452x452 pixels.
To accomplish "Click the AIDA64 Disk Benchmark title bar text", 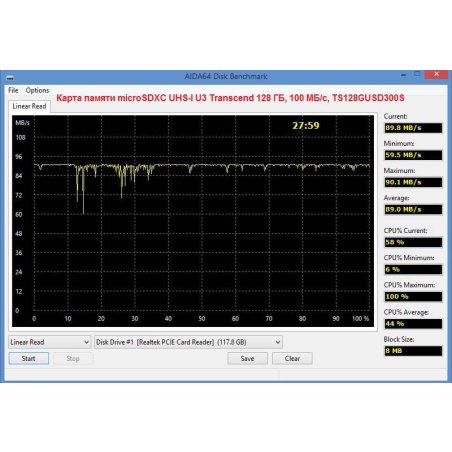I will coord(226,76).
